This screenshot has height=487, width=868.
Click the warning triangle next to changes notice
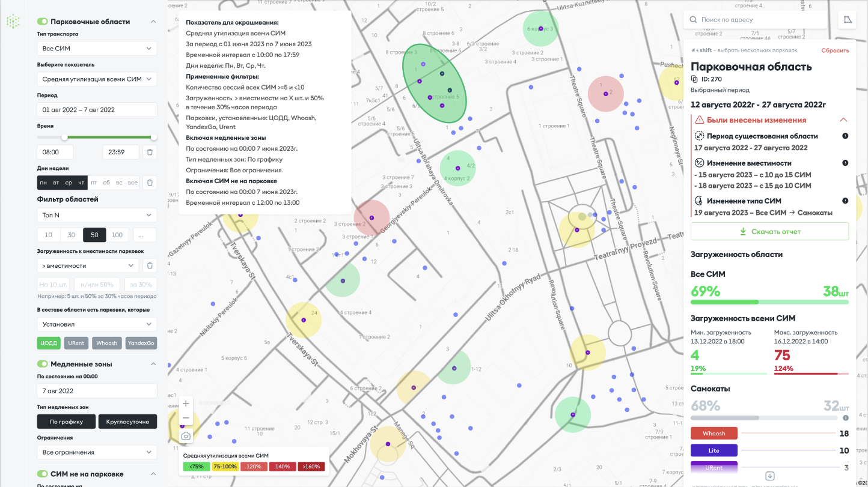[x=699, y=120]
